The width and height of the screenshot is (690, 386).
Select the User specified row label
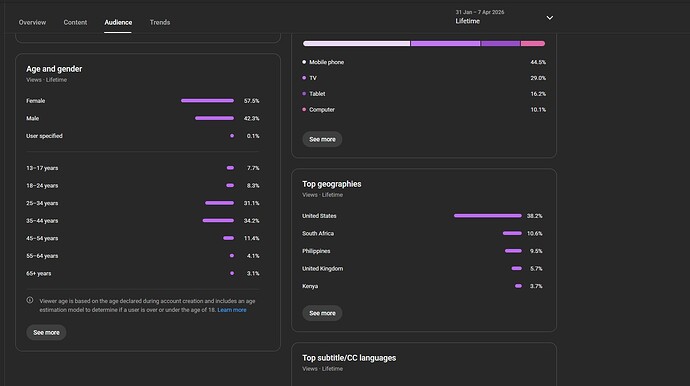[44, 136]
